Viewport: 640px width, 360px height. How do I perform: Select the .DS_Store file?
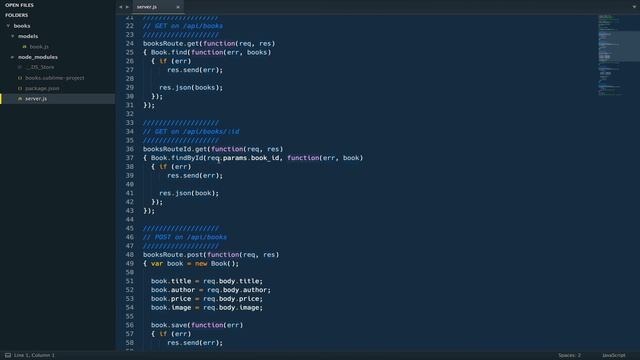(40, 67)
